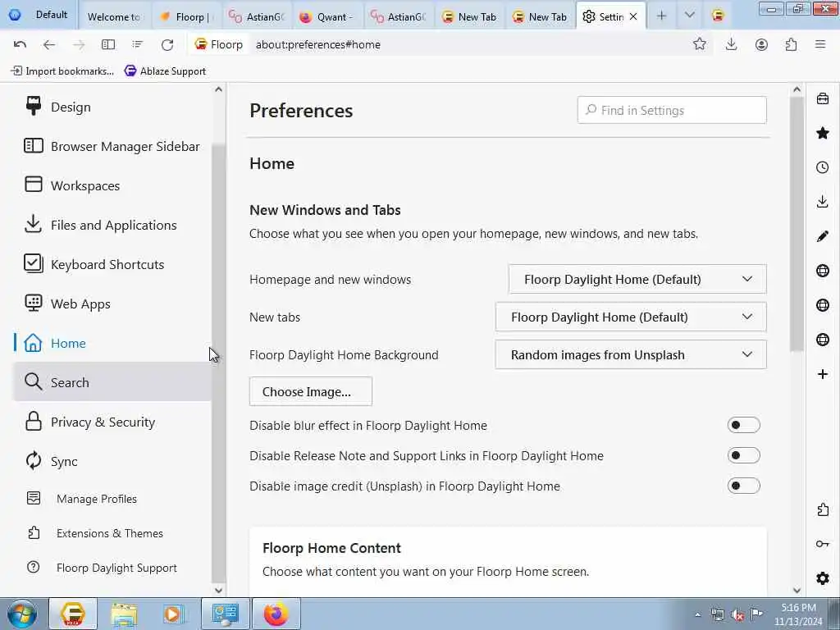Open Design preferences category
This screenshot has width=840, height=630.
click(x=112, y=107)
